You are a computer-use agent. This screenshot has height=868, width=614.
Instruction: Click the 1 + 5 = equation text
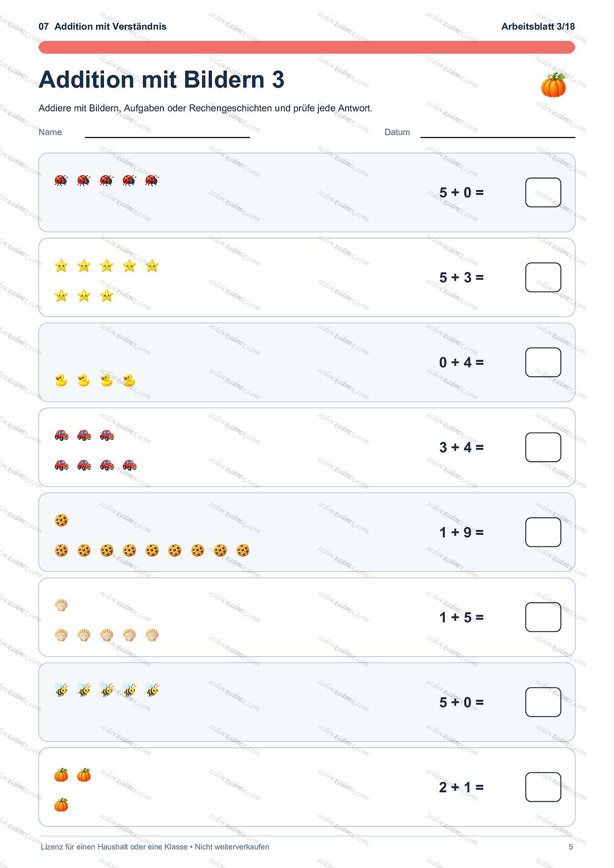pyautogui.click(x=461, y=617)
